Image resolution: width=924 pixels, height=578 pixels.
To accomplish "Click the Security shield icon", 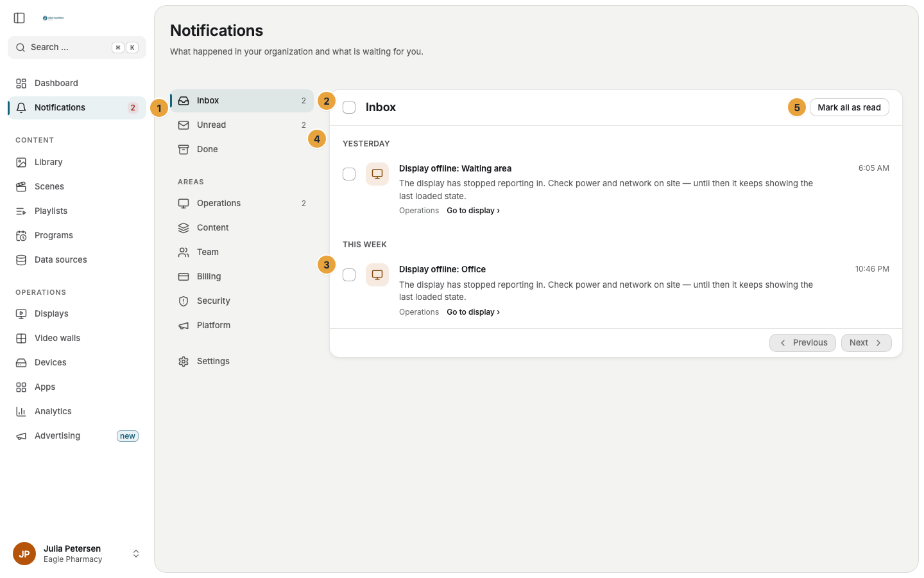I will (184, 301).
